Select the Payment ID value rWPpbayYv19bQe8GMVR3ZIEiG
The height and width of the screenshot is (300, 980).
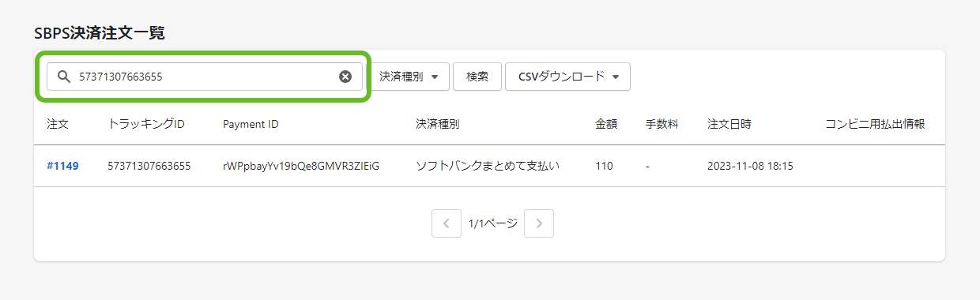(x=301, y=166)
